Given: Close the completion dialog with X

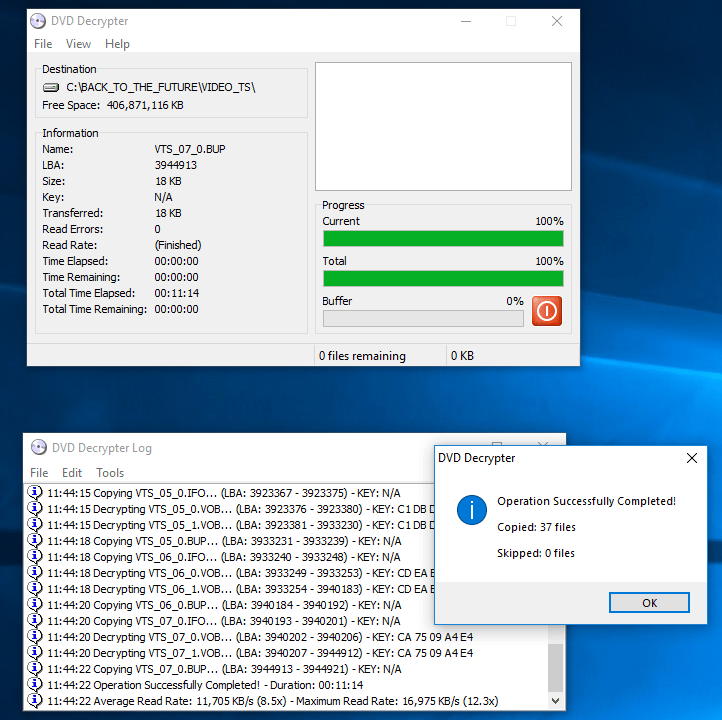Looking at the screenshot, I should click(x=692, y=458).
